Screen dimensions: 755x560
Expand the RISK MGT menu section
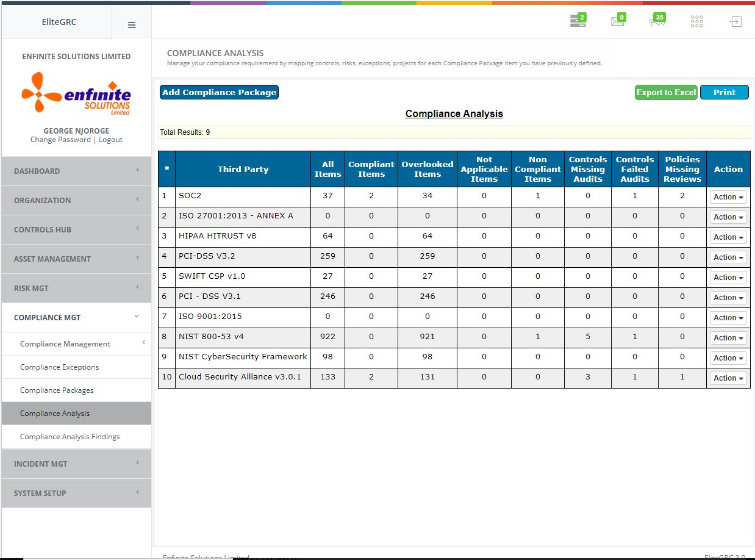pos(76,288)
